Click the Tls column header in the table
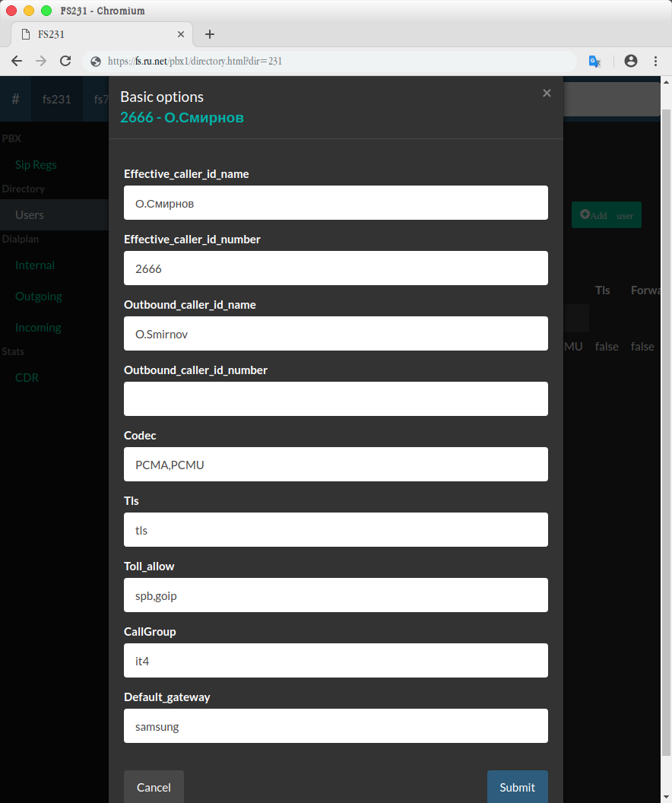 602,290
